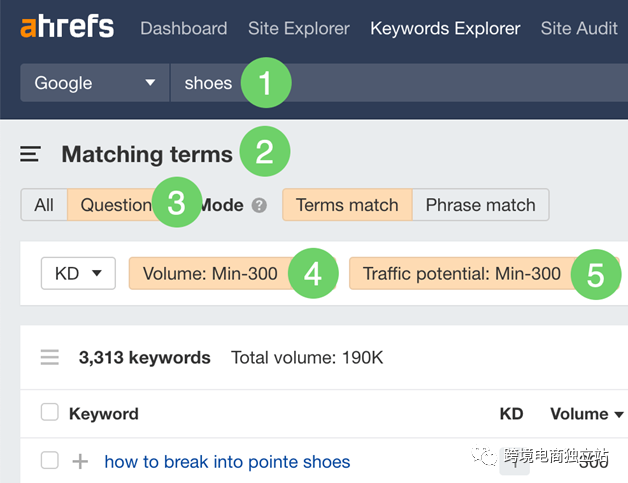The width and height of the screenshot is (628, 483).
Task: Switch to the All keywords tab
Action: tap(44, 205)
